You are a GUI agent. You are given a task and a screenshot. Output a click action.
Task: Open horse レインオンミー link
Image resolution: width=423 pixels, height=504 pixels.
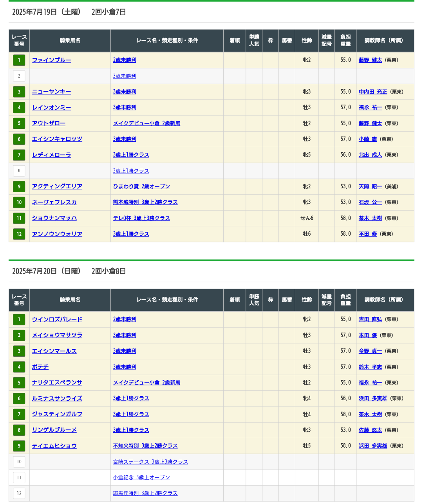click(51, 108)
